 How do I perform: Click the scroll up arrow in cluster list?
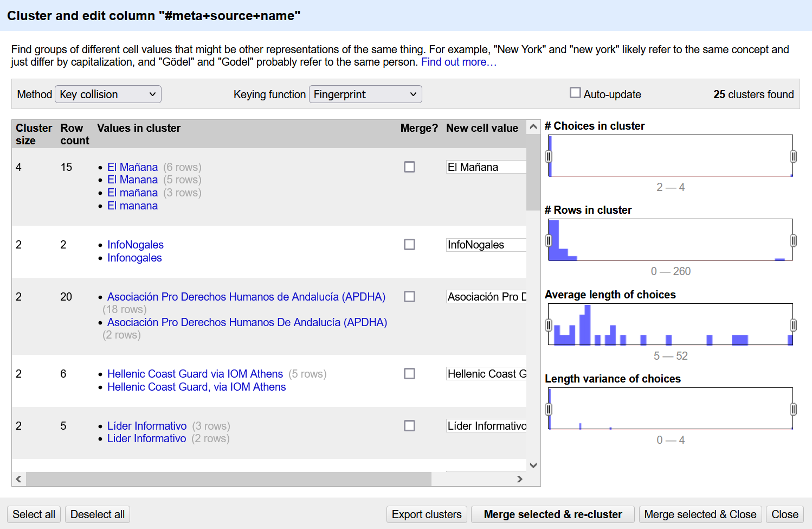pos(533,127)
